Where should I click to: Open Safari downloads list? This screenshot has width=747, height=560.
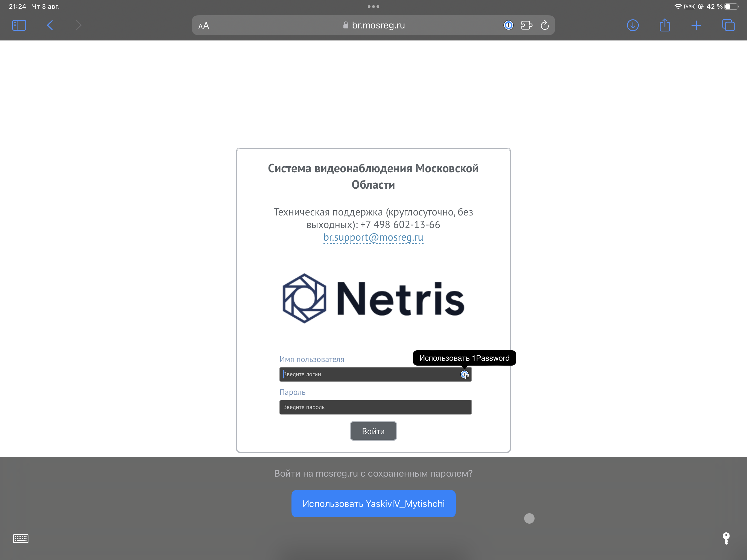(632, 25)
